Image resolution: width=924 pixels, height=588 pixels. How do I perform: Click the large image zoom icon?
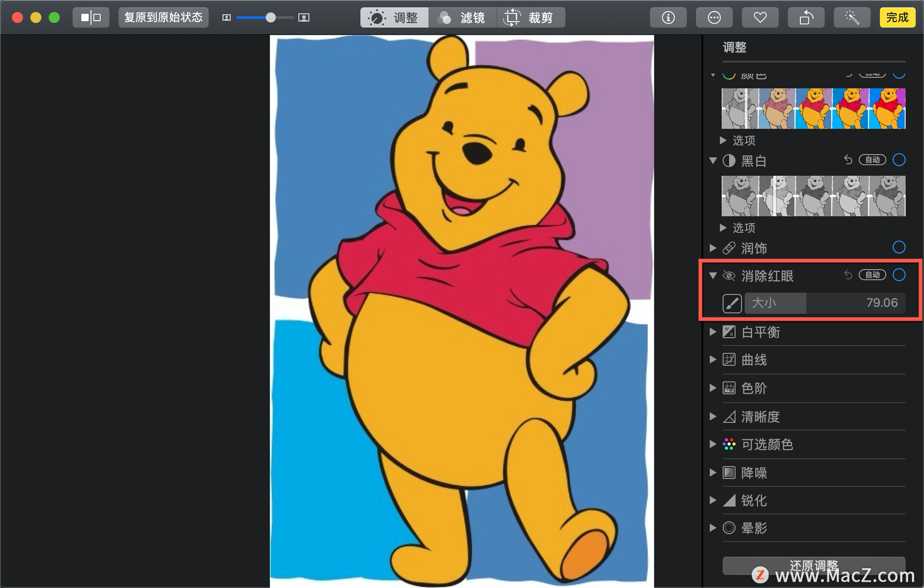(x=304, y=18)
